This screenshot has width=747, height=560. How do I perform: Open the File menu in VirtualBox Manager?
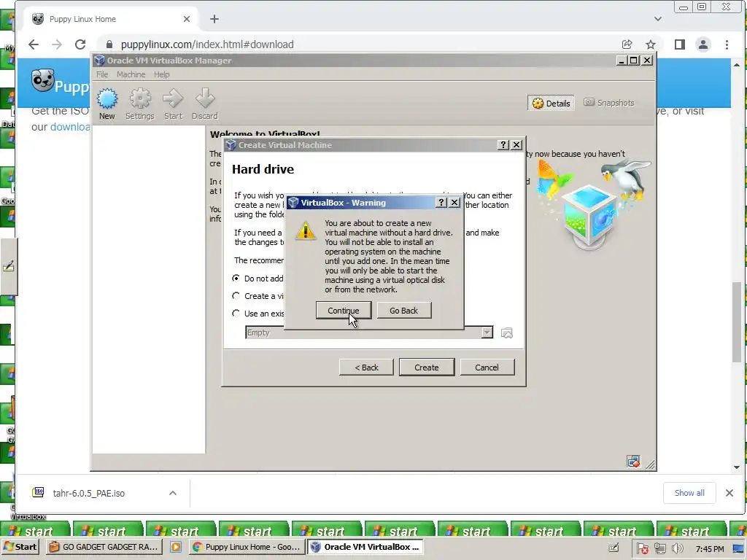tap(102, 74)
